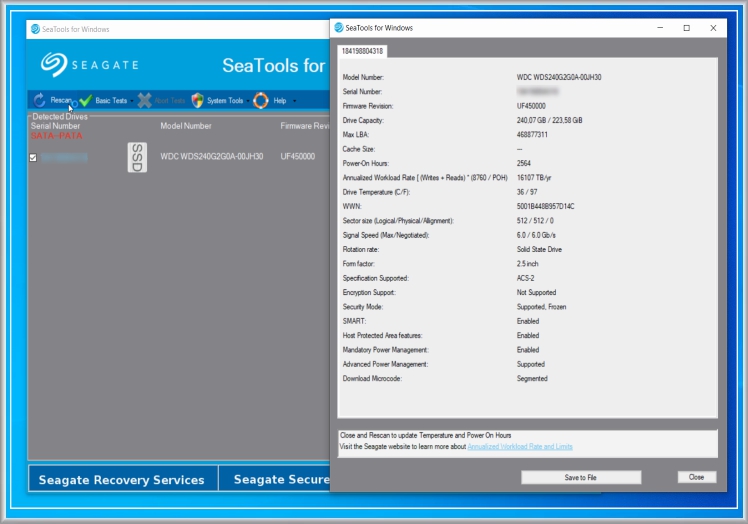Click the Encryption Support value Not Supported
Screen dimensions: 748x524
[x=536, y=292]
